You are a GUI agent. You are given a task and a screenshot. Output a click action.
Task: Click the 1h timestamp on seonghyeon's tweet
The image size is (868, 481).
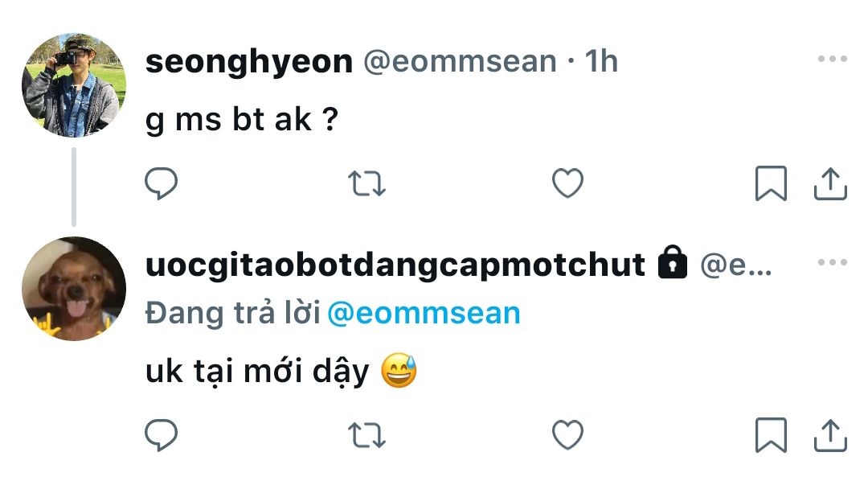point(602,61)
